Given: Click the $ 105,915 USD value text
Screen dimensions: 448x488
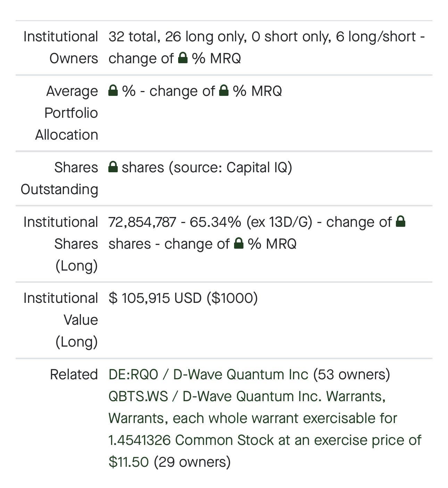Looking at the screenshot, I should [x=155, y=298].
